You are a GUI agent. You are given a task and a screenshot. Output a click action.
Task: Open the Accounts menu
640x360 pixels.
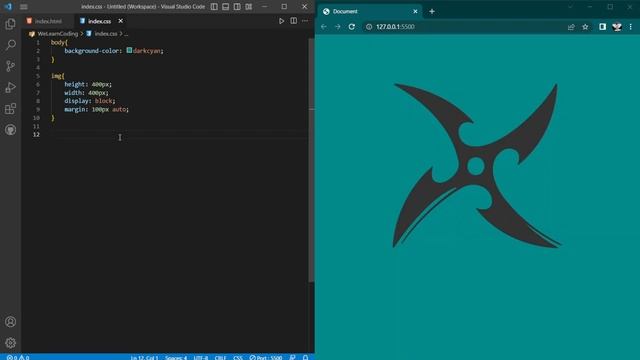11,322
